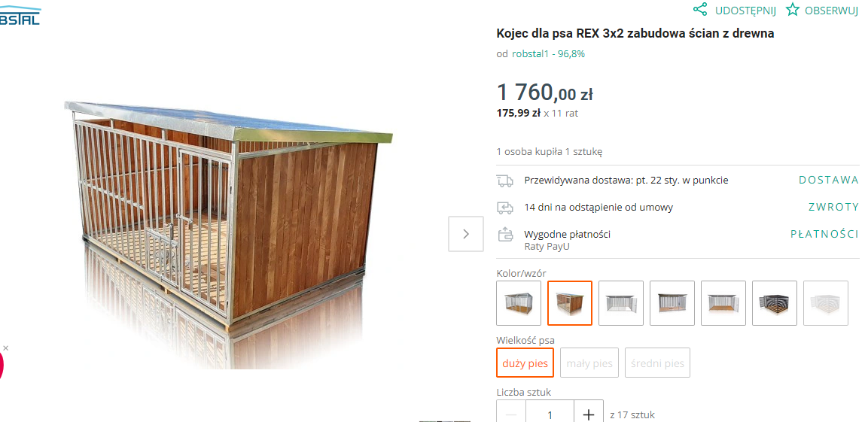Open seller robstal1 profile link

548,53
